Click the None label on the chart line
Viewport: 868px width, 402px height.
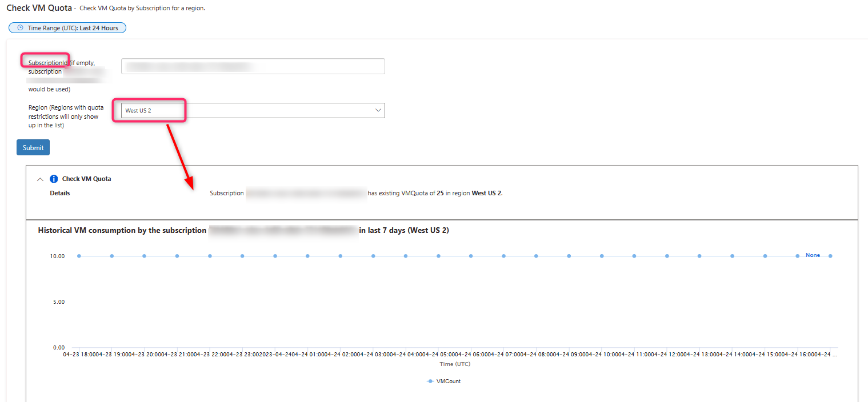click(813, 255)
